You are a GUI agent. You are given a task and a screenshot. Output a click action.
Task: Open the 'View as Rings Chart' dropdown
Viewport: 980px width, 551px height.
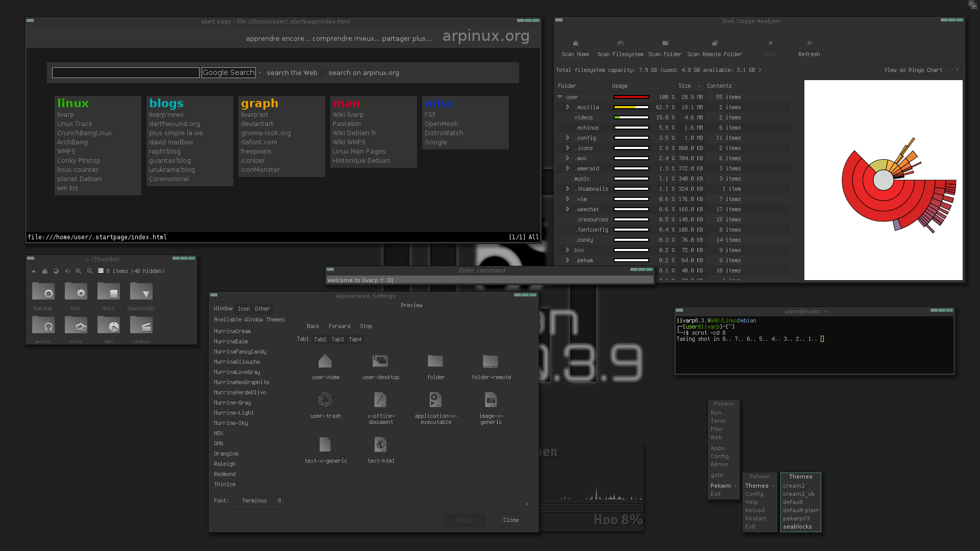[x=922, y=70]
